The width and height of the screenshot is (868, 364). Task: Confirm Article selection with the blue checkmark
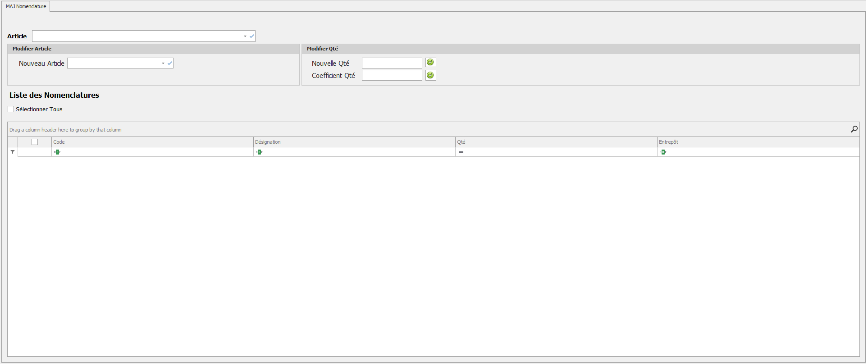click(x=252, y=36)
